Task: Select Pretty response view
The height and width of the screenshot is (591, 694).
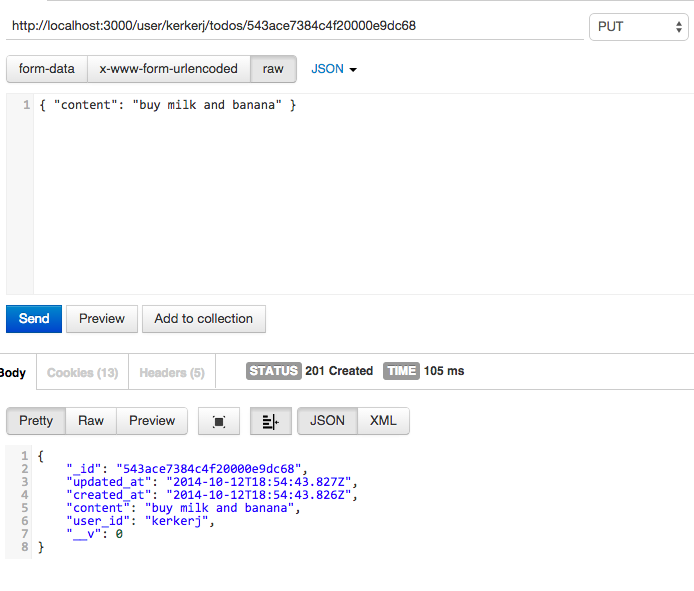Action: click(x=36, y=421)
